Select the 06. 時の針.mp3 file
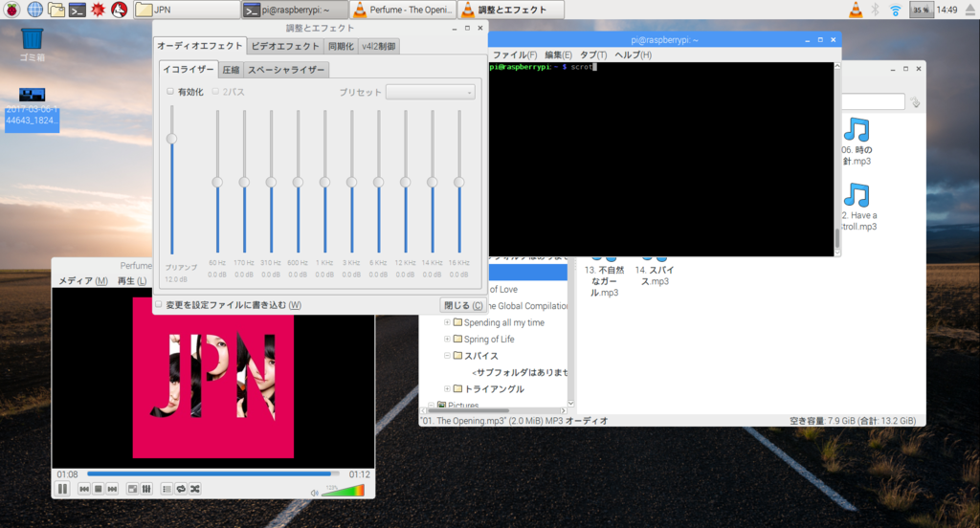Screen dimensions: 980x528 point(857,142)
